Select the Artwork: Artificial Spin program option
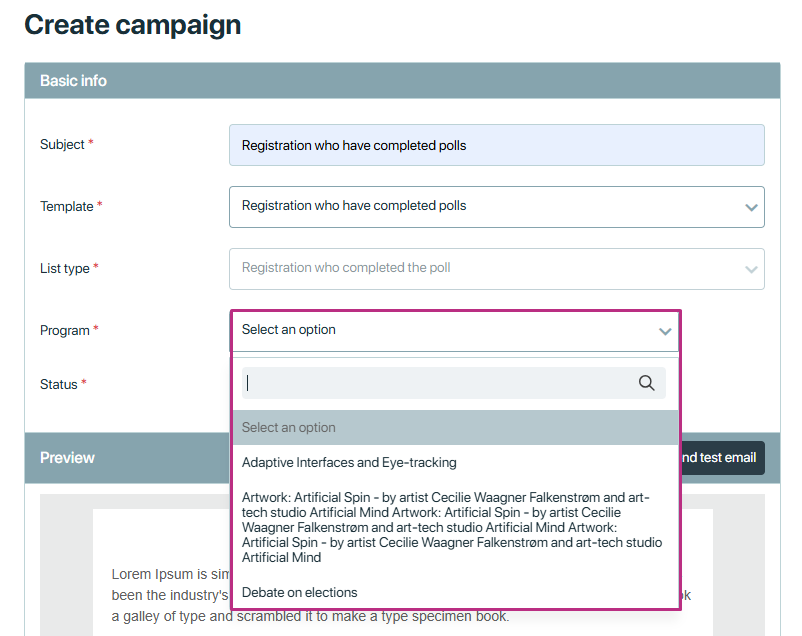Image resolution: width=802 pixels, height=636 pixels. [x=456, y=527]
